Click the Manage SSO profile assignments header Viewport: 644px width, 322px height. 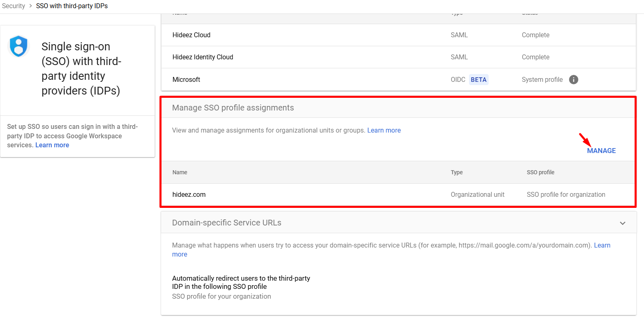(x=233, y=108)
